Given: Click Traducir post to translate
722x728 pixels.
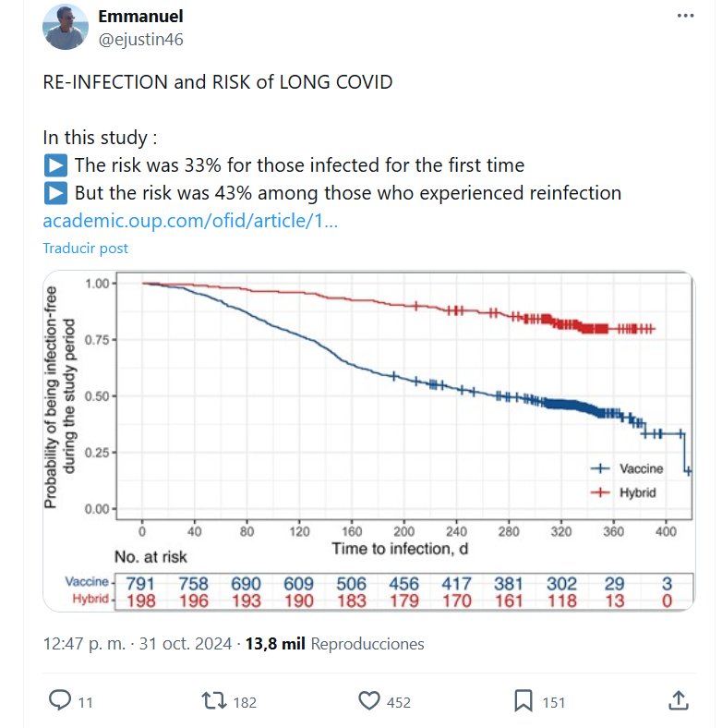Looking at the screenshot, I should (x=86, y=248).
